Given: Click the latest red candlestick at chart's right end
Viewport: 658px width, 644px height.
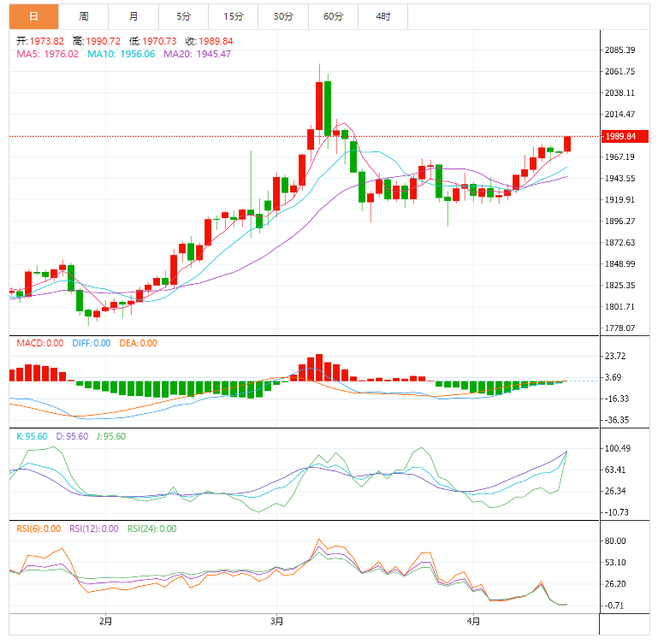Looking at the screenshot, I should click(567, 144).
